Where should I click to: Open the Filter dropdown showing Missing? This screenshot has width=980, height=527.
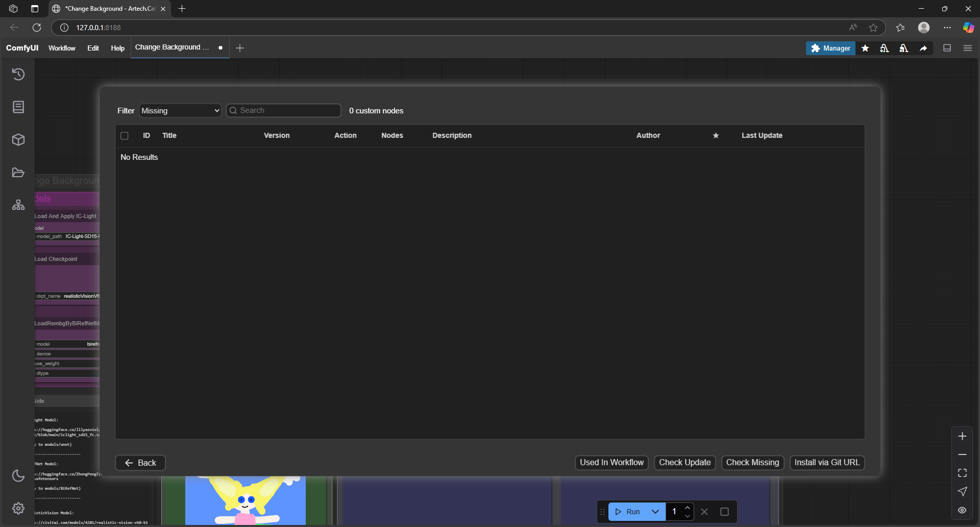point(180,111)
